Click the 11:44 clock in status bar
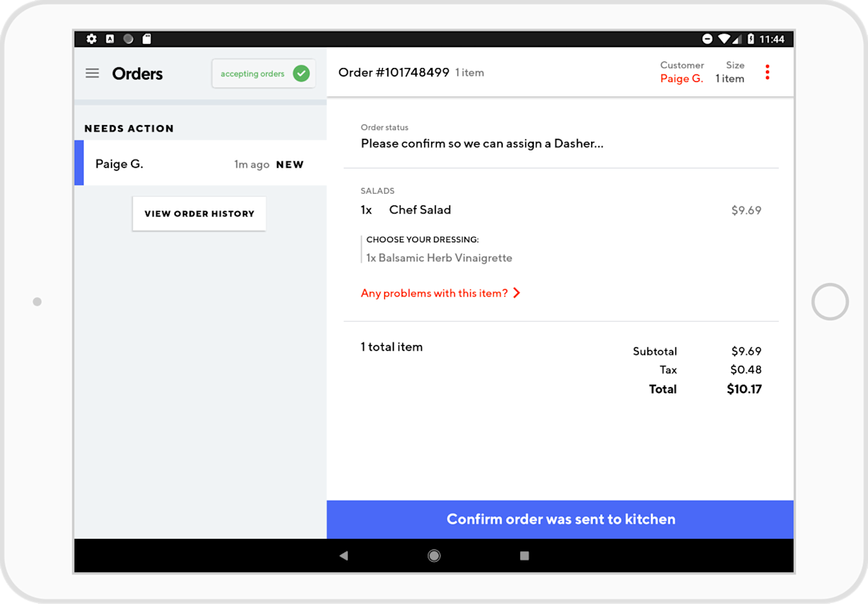The width and height of the screenshot is (868, 604). pyautogui.click(x=773, y=39)
